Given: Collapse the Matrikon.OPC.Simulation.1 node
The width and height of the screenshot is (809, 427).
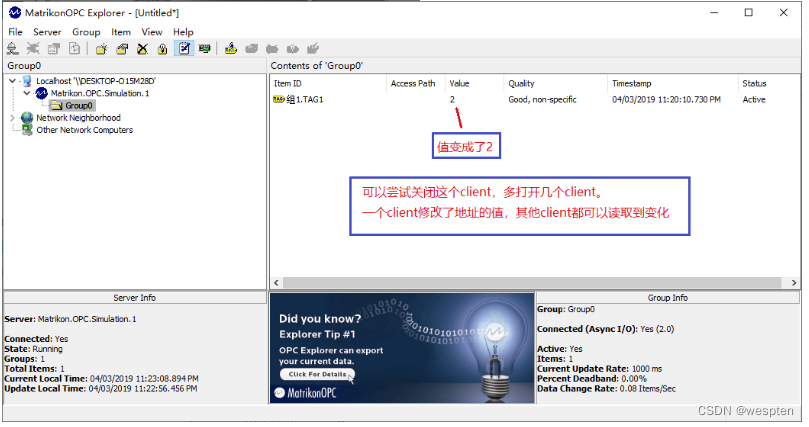Looking at the screenshot, I should click(27, 93).
